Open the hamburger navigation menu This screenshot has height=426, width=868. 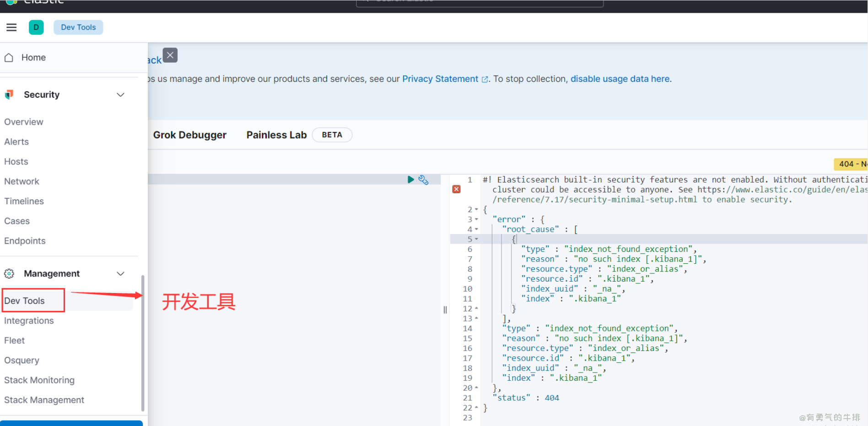11,27
